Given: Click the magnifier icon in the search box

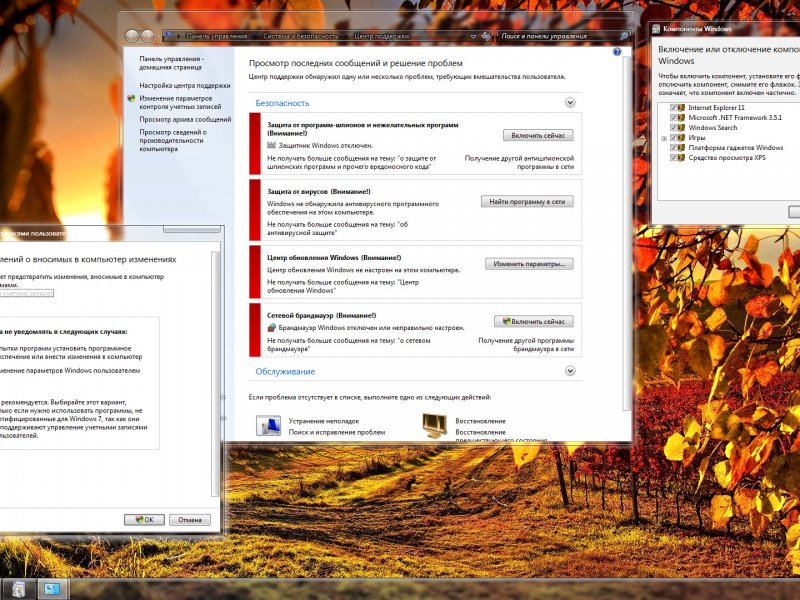Looking at the screenshot, I should click(x=623, y=36).
